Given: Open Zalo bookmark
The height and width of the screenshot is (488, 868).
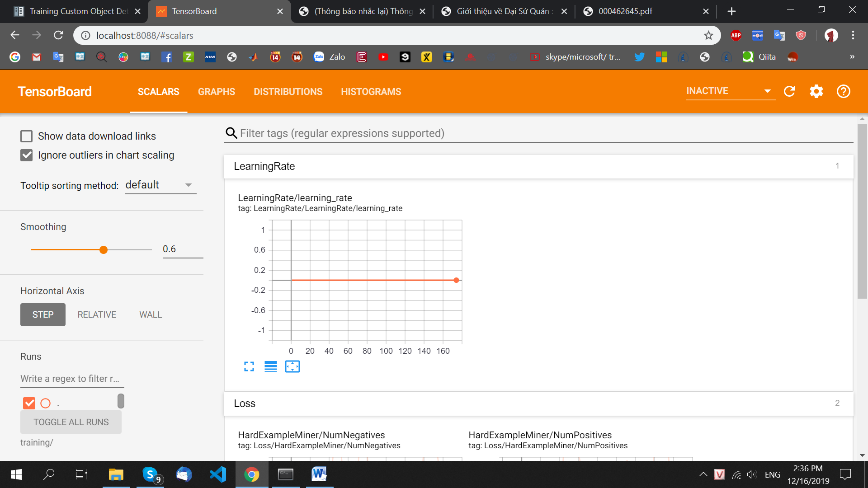Looking at the screenshot, I should click(330, 57).
